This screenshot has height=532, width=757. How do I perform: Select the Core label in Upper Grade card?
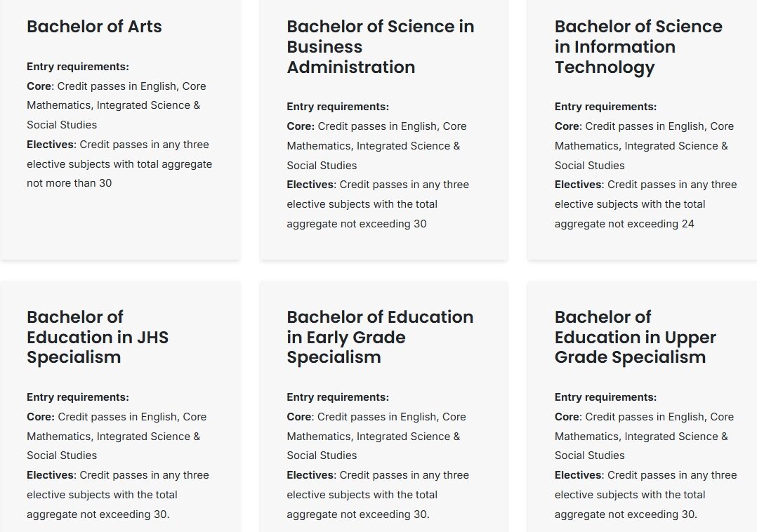tap(567, 417)
